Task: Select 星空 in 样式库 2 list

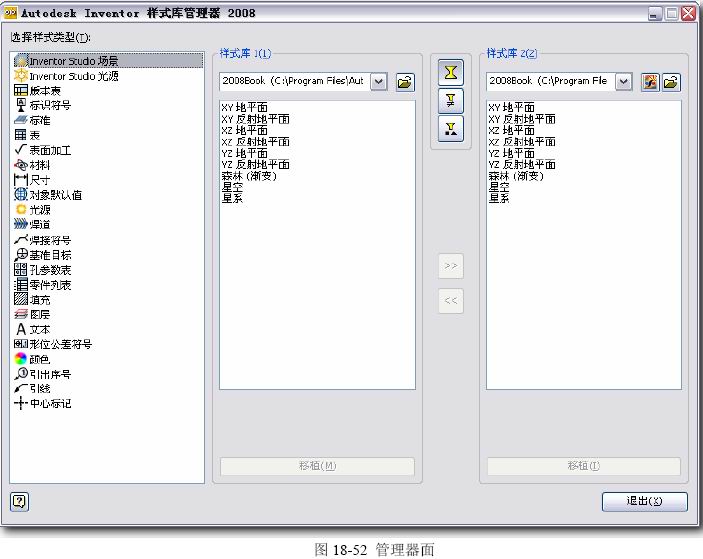Action: (x=499, y=187)
